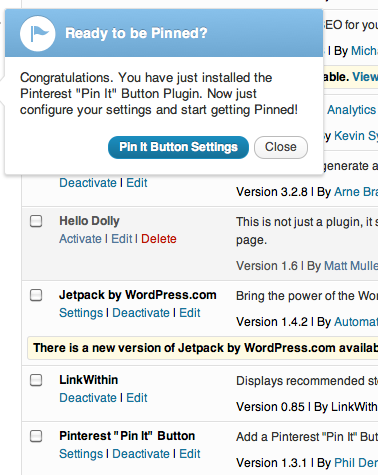
Task: Click the View link in update notice
Action: 365,77
